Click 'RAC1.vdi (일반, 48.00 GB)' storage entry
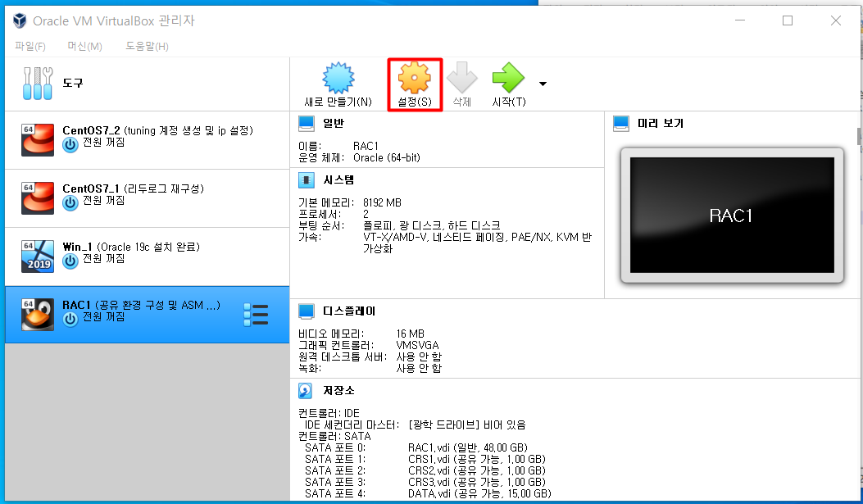This screenshot has height=504, width=863. tap(468, 447)
